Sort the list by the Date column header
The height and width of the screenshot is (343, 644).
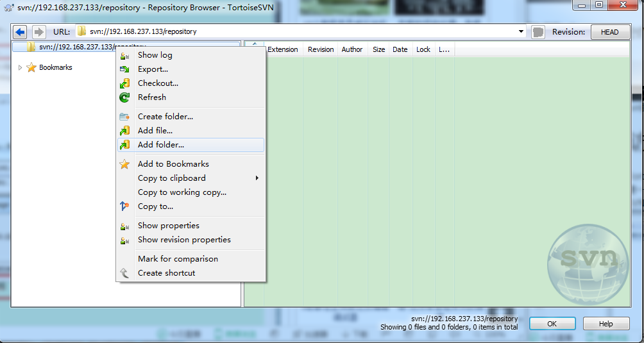click(x=400, y=49)
